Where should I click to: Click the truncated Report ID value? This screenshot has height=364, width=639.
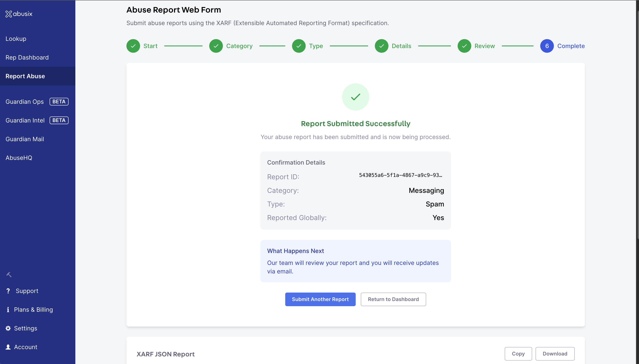click(400, 175)
